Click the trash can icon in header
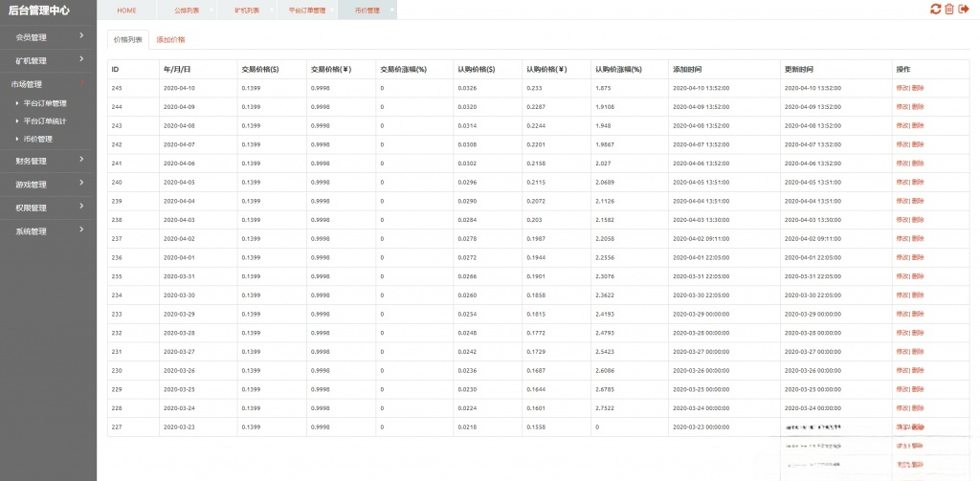The image size is (980, 481). (949, 10)
